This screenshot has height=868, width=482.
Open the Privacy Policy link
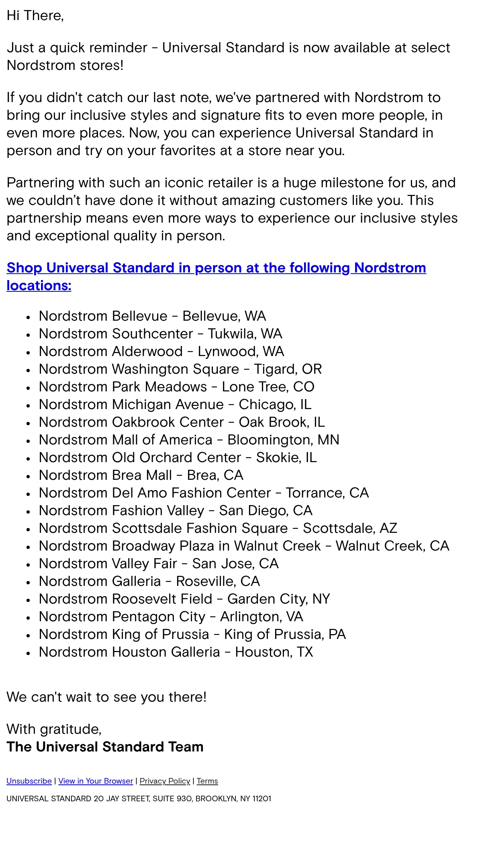point(165,781)
